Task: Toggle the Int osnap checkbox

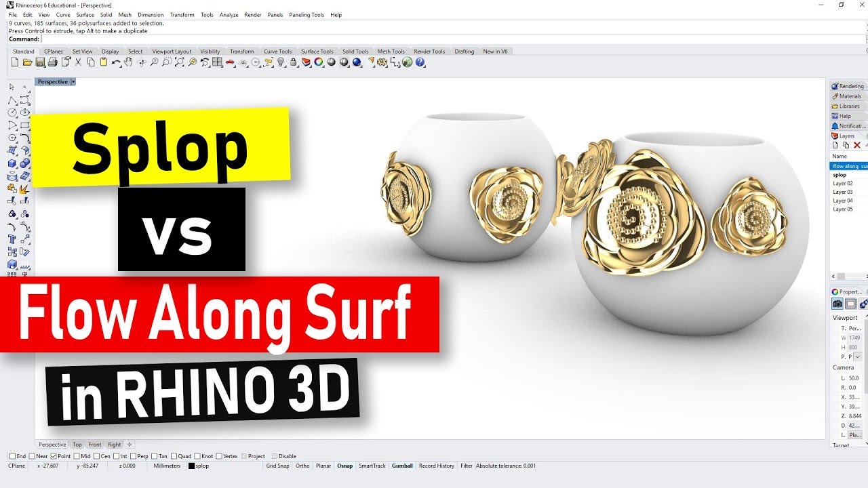Action: click(116, 456)
